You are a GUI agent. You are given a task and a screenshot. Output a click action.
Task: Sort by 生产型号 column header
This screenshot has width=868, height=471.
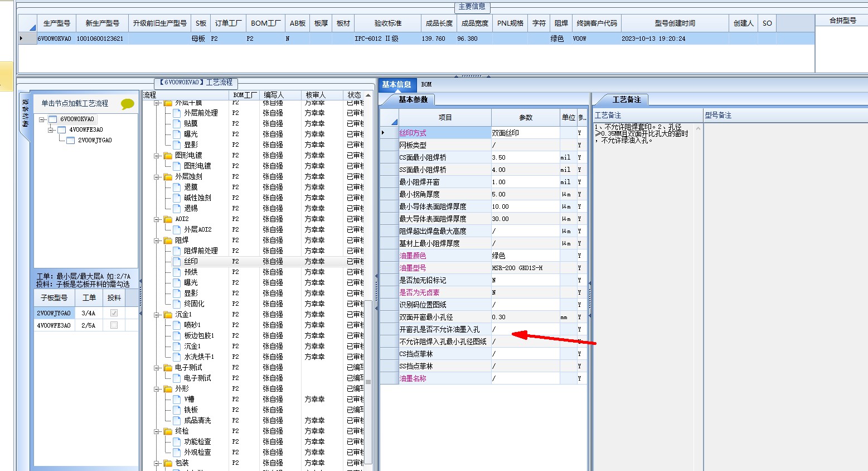(57, 23)
